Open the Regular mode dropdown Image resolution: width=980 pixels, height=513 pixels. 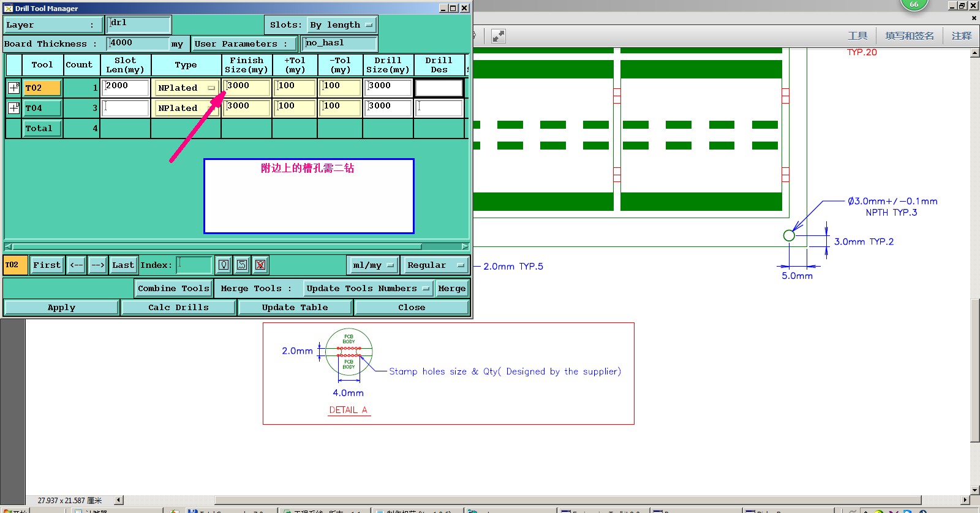tap(435, 265)
